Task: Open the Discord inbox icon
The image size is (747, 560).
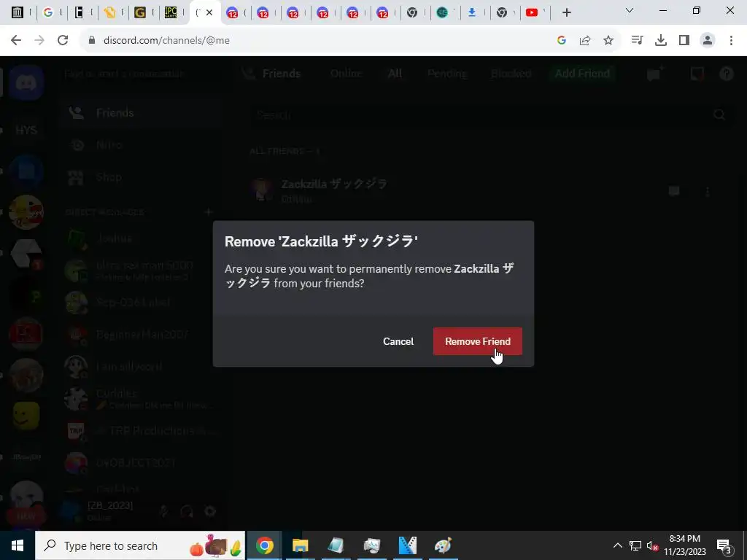Action: click(697, 74)
